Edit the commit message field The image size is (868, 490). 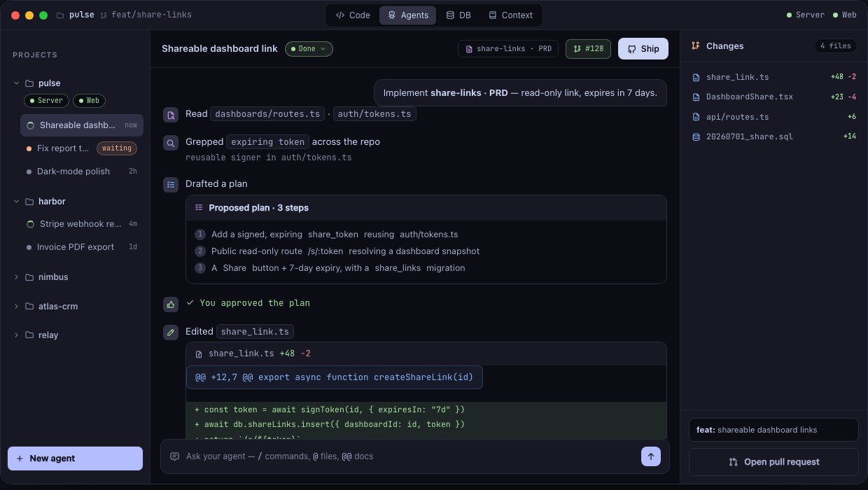click(773, 430)
